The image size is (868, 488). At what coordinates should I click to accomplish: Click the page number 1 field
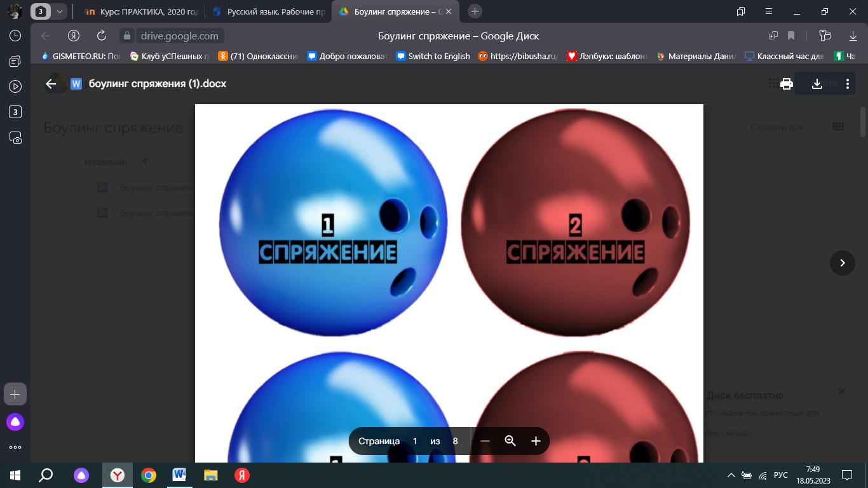pos(415,441)
